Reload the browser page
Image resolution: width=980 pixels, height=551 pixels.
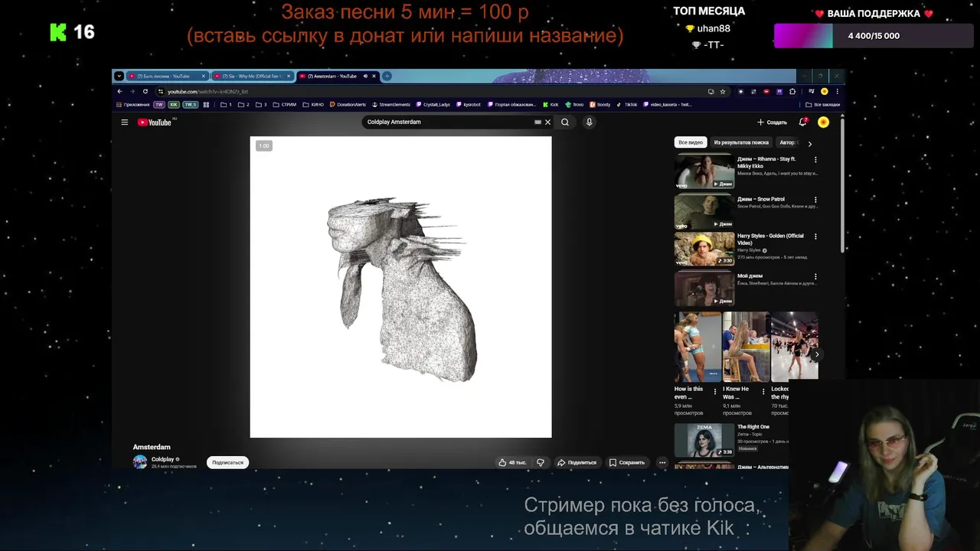[x=145, y=91]
